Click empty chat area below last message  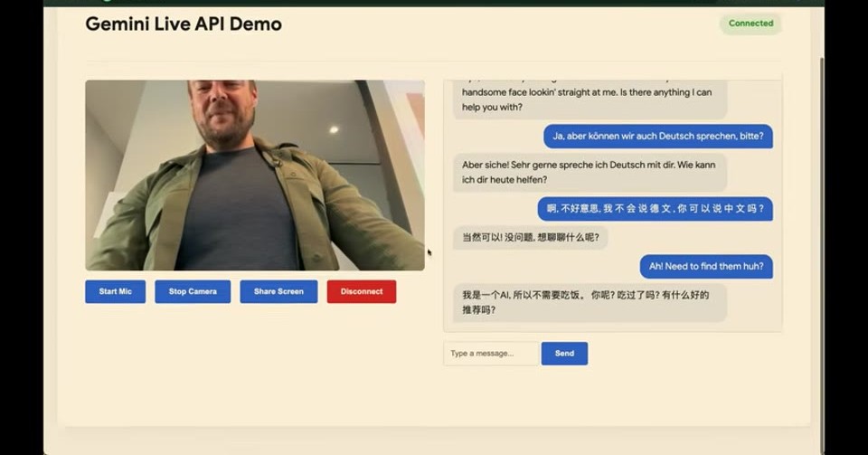pos(613,327)
